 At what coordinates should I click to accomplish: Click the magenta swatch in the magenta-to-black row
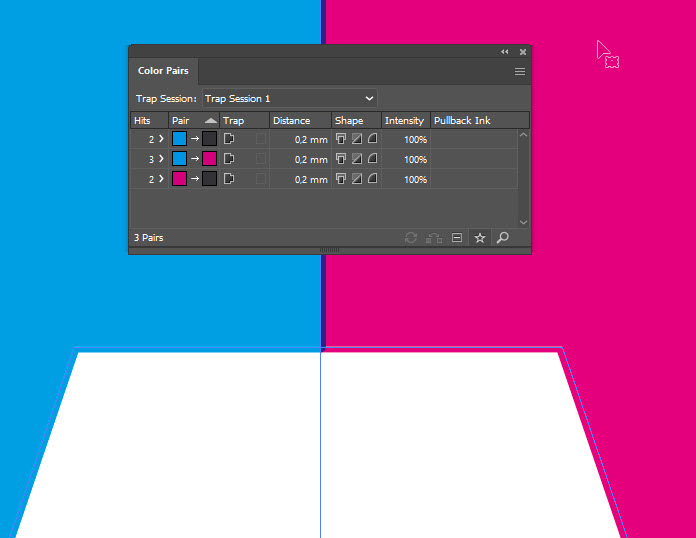coord(179,178)
